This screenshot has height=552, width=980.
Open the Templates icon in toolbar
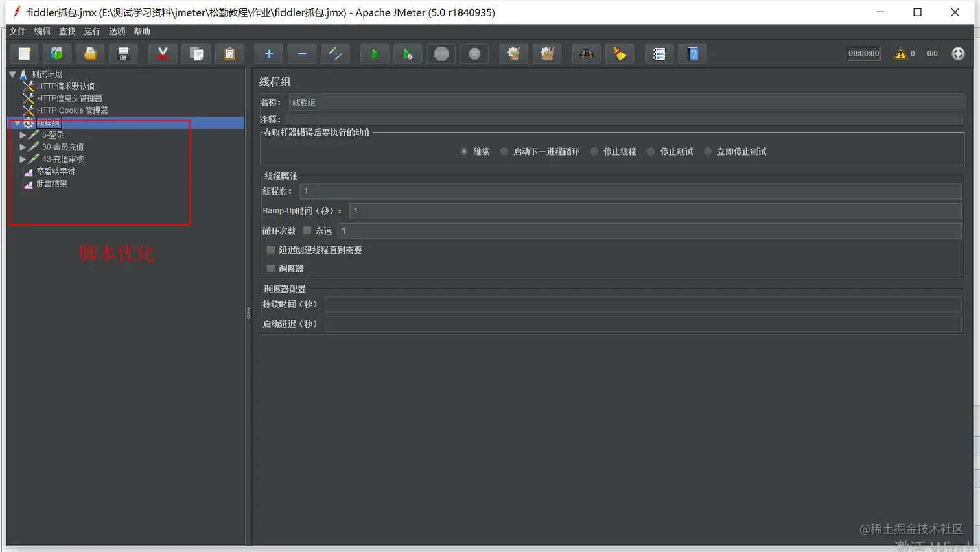pyautogui.click(x=57, y=54)
